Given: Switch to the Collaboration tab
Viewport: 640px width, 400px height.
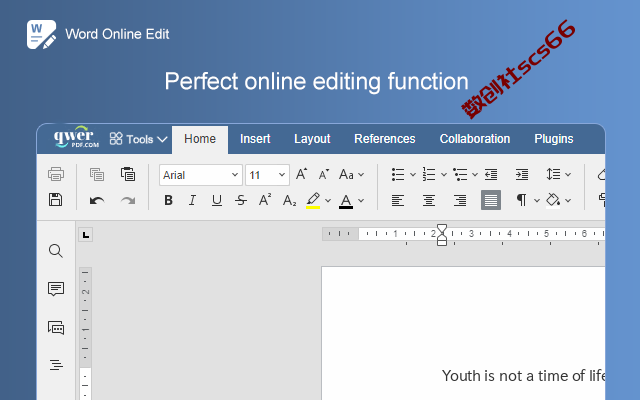Looking at the screenshot, I should click(475, 139).
